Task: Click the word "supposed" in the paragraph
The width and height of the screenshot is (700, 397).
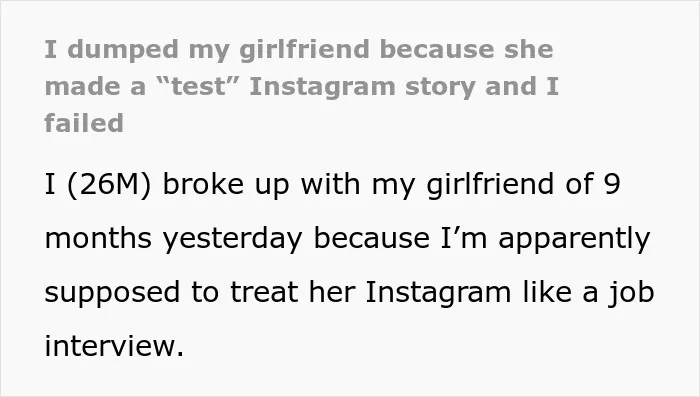Action: (112, 294)
